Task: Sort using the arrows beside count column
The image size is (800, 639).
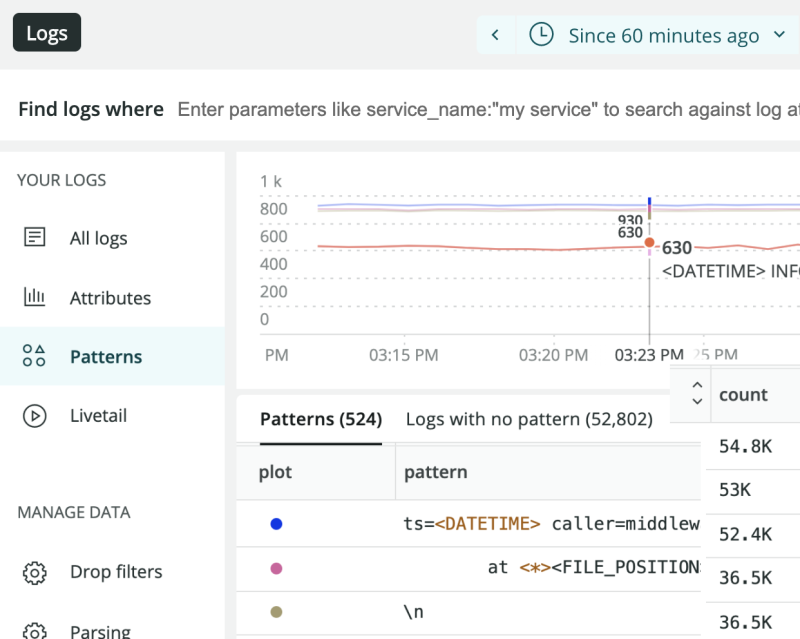Action: click(x=697, y=394)
